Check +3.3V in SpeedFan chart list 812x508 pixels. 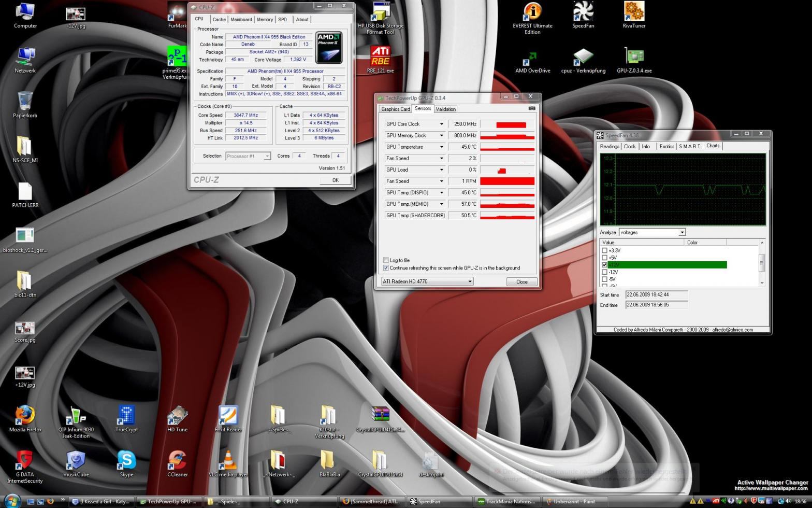(604, 250)
